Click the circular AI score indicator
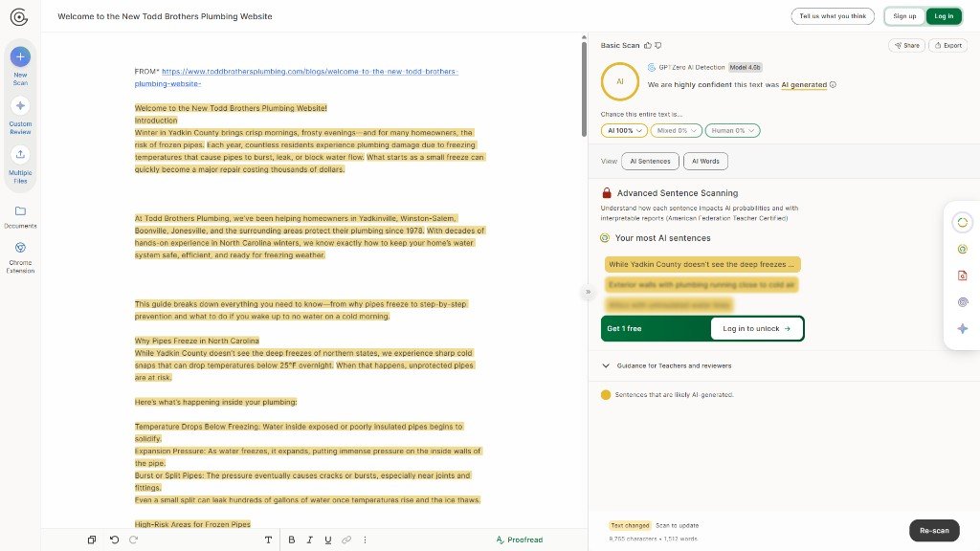980x551 pixels. [620, 81]
